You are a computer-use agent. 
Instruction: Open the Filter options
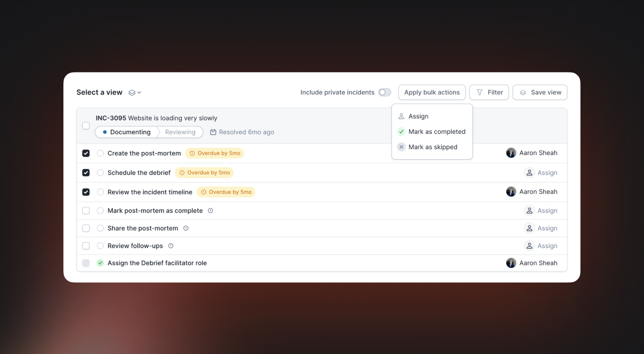click(489, 92)
